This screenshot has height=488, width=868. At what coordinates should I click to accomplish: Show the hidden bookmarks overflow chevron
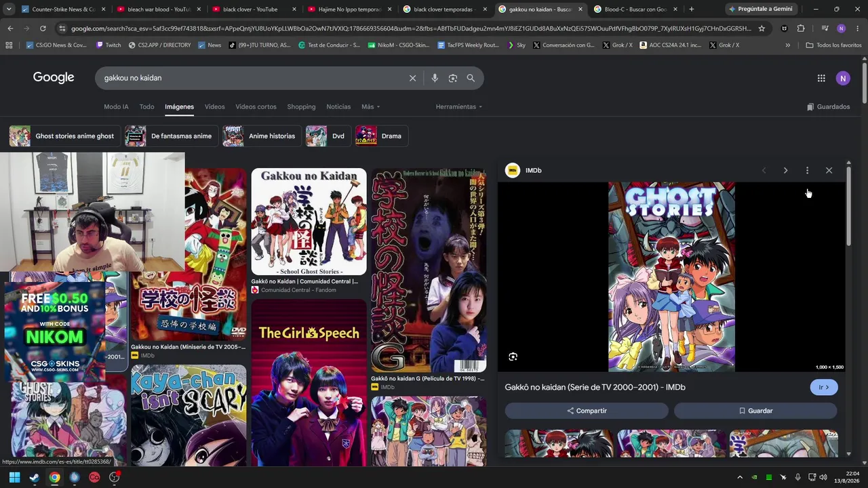787,45
